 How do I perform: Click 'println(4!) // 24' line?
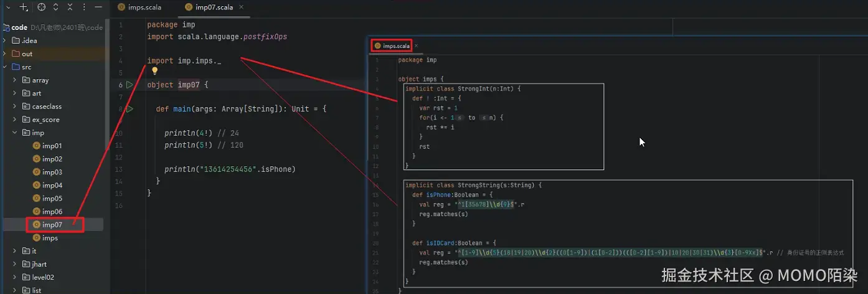tap(202, 133)
